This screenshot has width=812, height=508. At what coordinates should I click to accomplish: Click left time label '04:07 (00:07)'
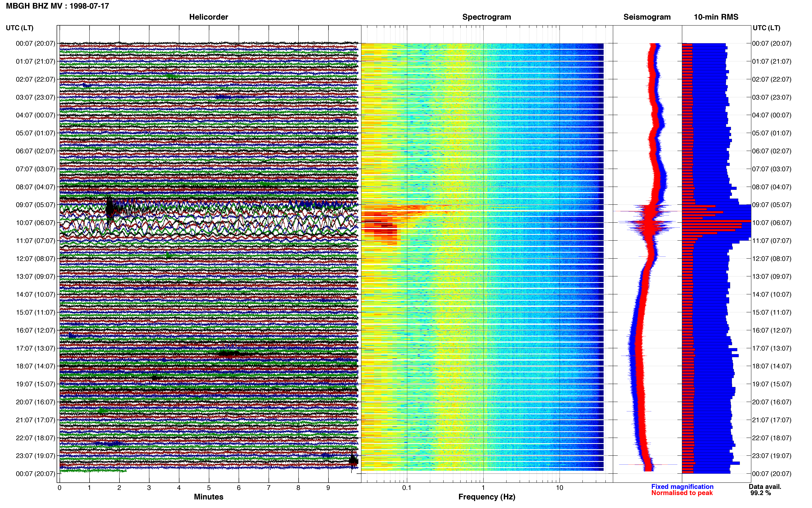(35, 115)
